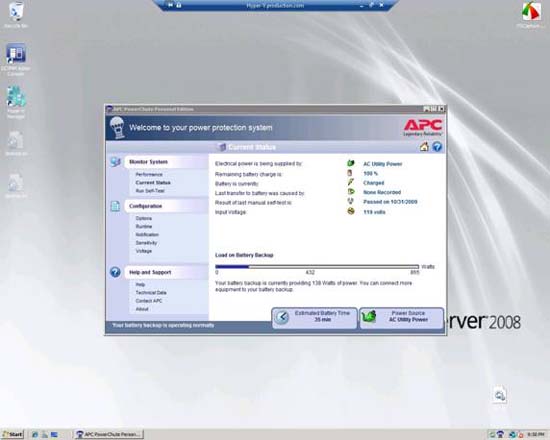Image resolution: width=550 pixels, height=440 pixels.
Task: Click the Start button on the taskbar
Action: pos(12,434)
